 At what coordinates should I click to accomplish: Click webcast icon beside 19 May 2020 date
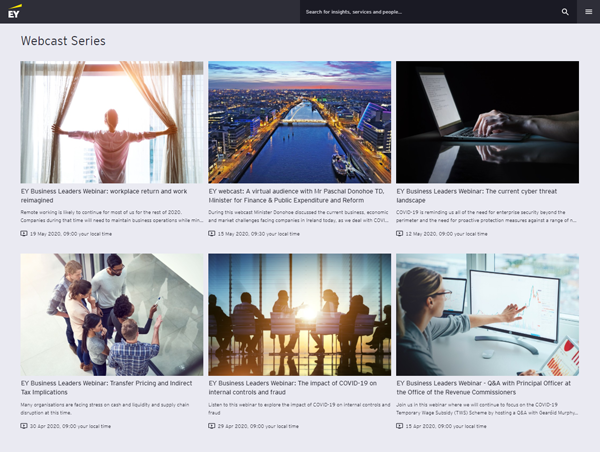point(24,233)
